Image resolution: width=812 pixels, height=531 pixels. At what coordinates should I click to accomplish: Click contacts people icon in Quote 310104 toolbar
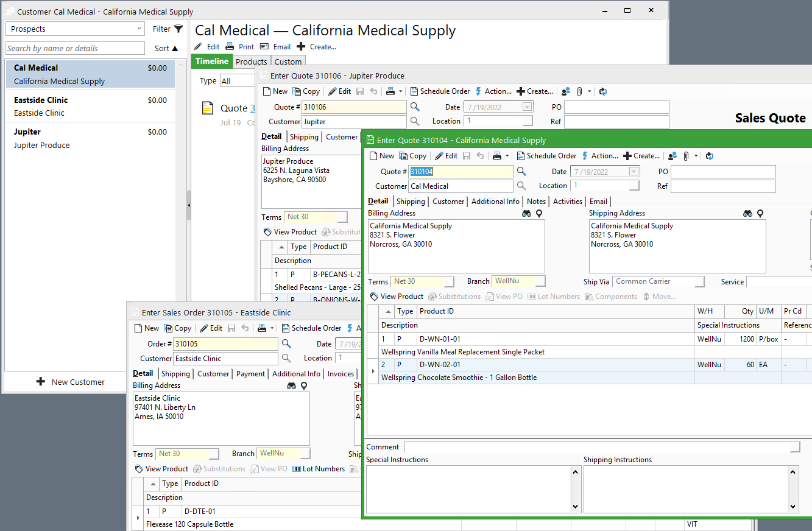point(673,156)
